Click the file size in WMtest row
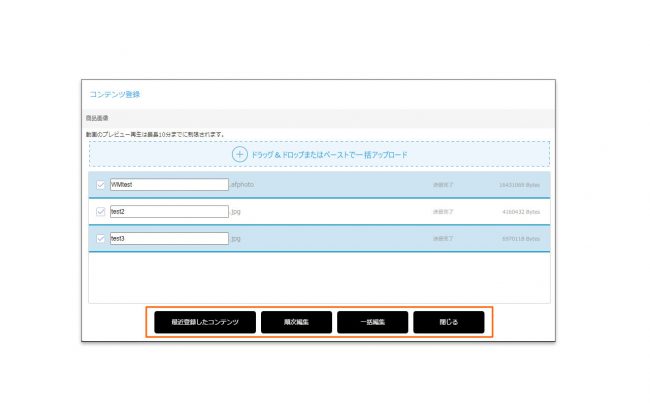650x406 pixels. click(519, 185)
